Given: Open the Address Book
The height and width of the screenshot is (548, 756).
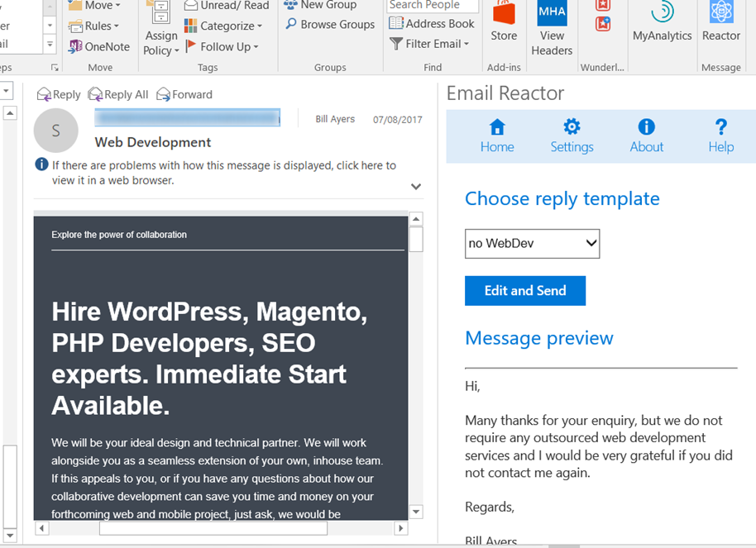Looking at the screenshot, I should click(x=432, y=24).
